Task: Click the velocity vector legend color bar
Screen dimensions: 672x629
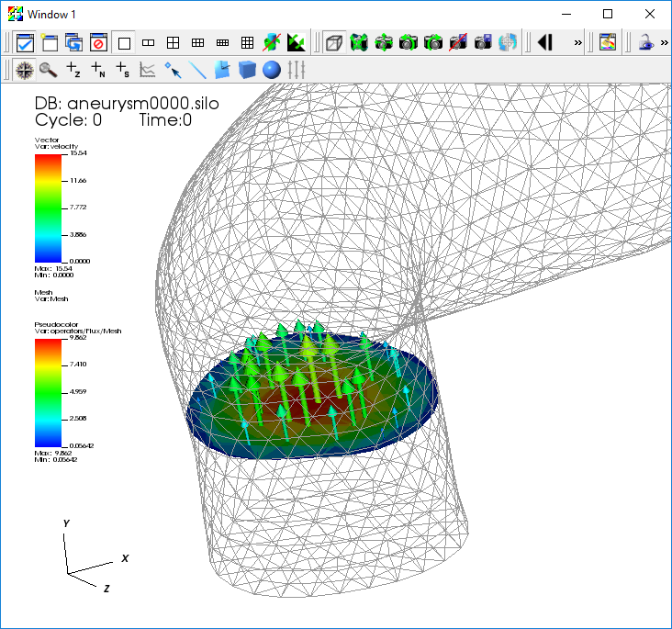Action: [48, 208]
